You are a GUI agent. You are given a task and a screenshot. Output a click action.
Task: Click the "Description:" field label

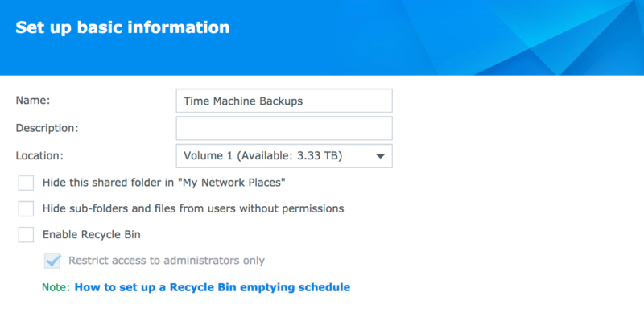click(47, 128)
